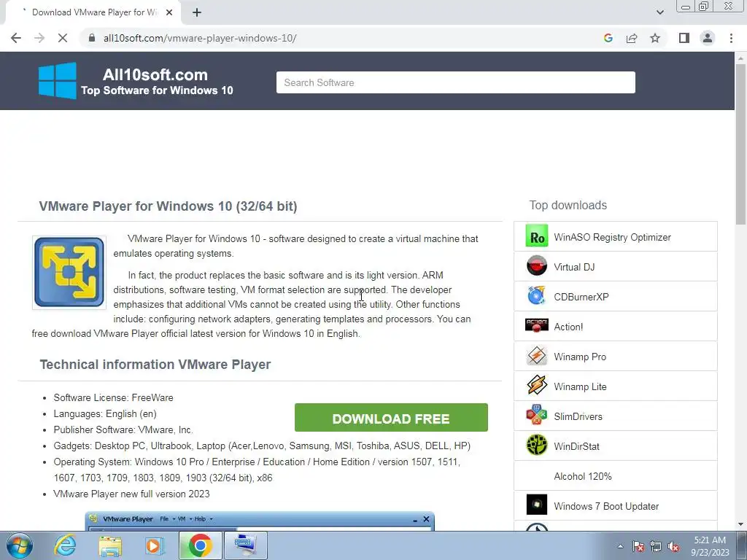Viewport: 747px width, 560px height.
Task: Click the address bar URL
Action: [200, 38]
